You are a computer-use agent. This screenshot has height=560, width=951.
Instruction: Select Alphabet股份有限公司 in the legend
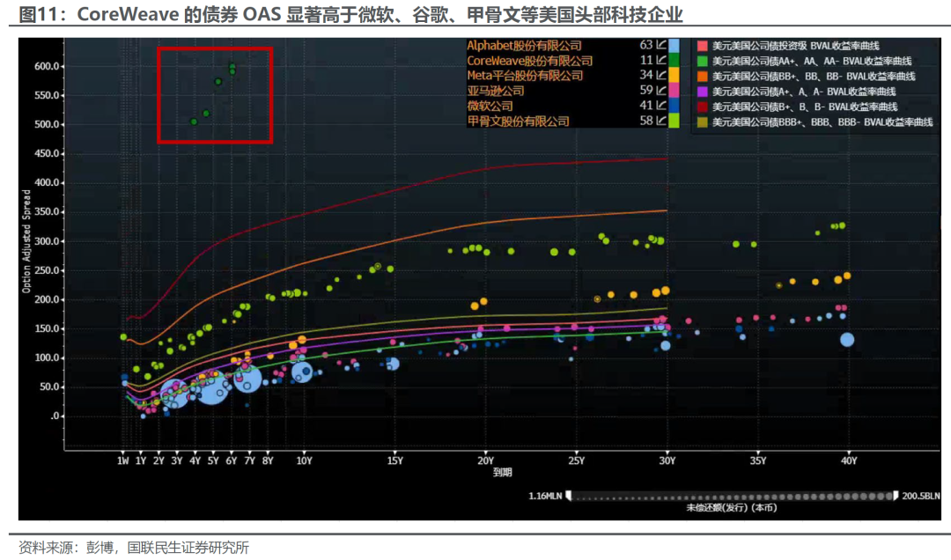524,46
